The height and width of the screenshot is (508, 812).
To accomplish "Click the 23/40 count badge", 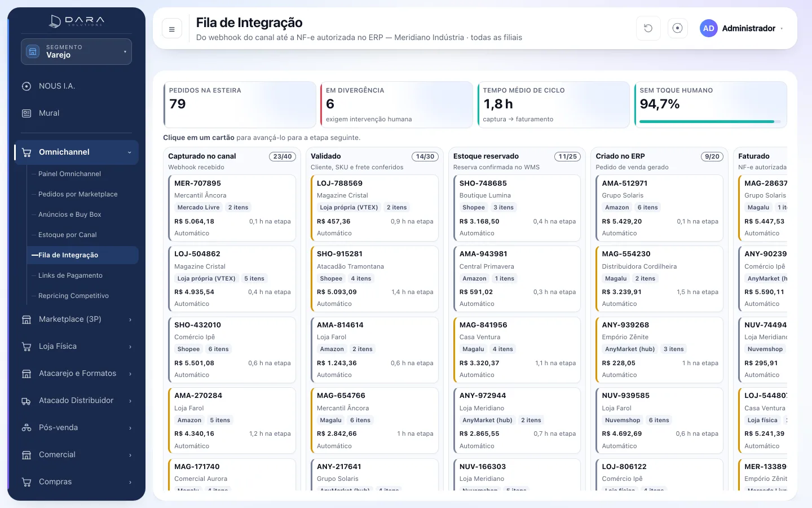I will click(283, 156).
